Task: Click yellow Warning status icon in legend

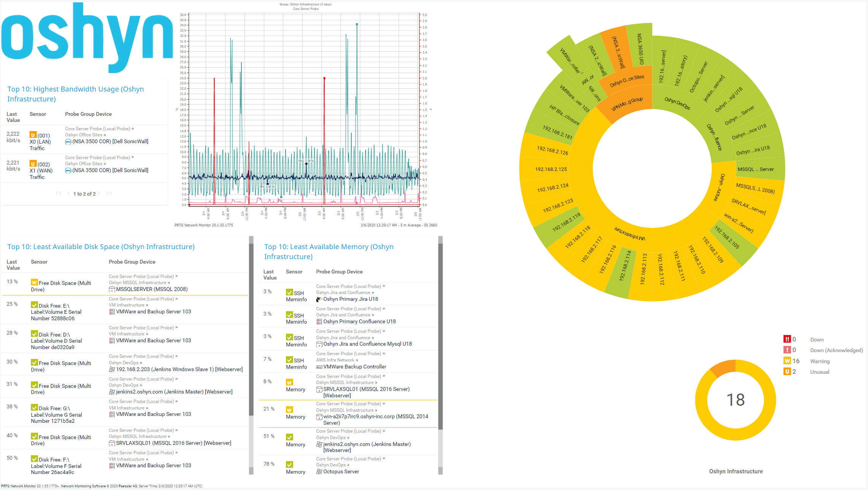Action: point(787,361)
